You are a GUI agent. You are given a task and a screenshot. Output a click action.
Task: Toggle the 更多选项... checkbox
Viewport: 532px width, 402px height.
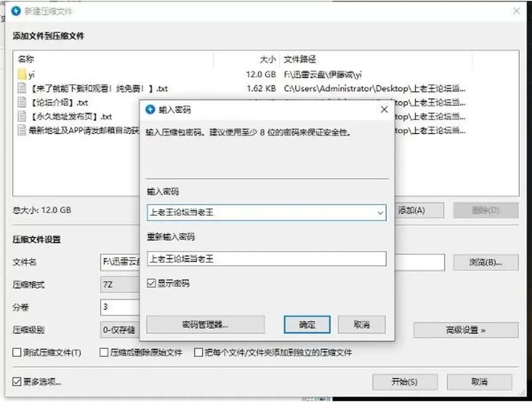(17, 381)
